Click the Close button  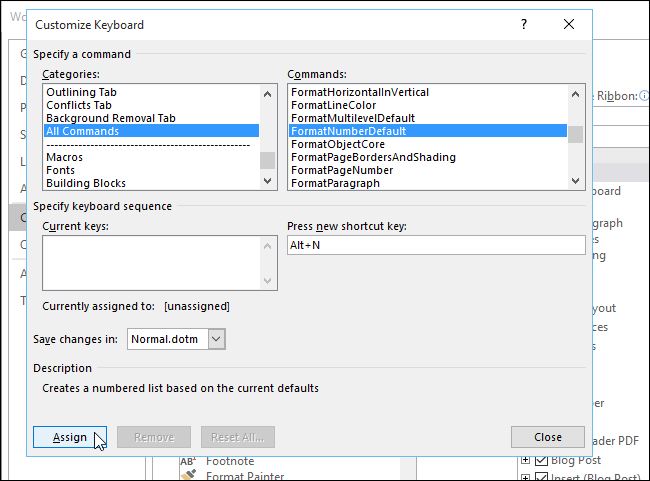click(547, 437)
